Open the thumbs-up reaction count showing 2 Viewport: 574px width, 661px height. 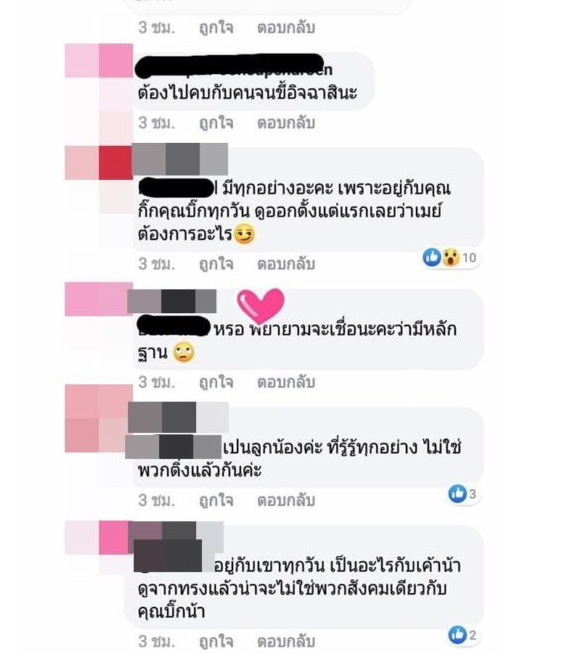click(462, 634)
